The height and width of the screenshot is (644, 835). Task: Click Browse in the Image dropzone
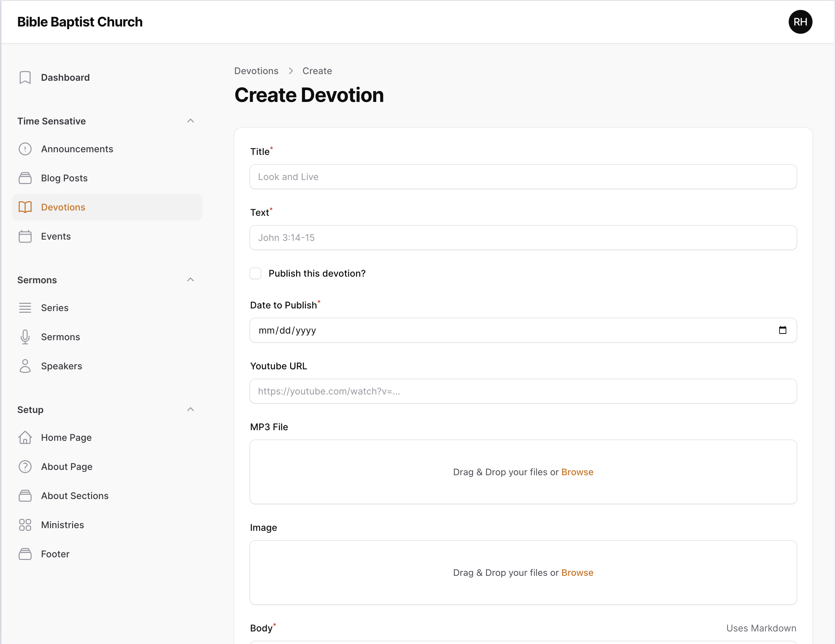click(577, 573)
